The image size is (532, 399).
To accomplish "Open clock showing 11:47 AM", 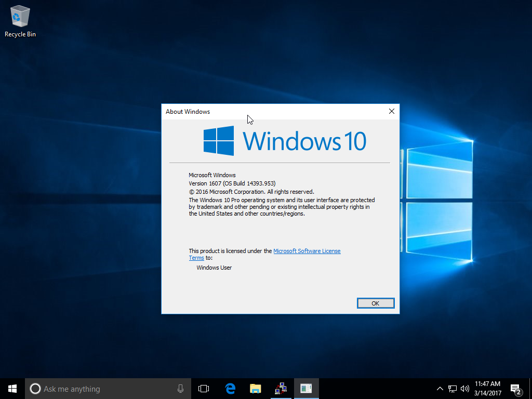I will pyautogui.click(x=487, y=389).
